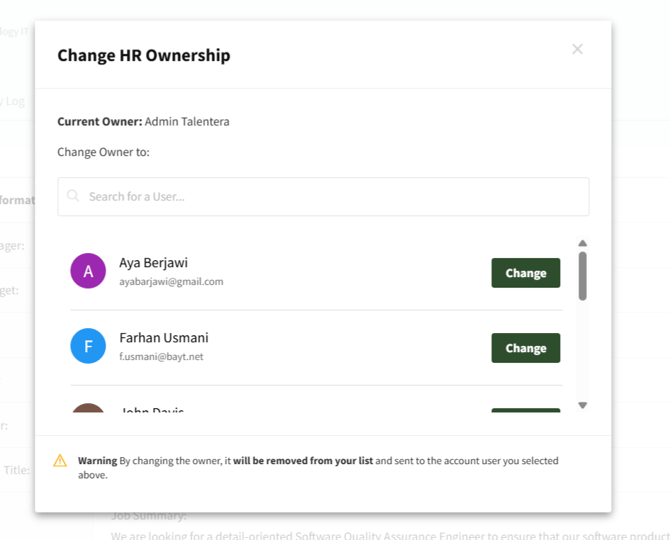The image size is (670, 540).
Task: Click the yellow warning triangle icon
Action: 60,461
